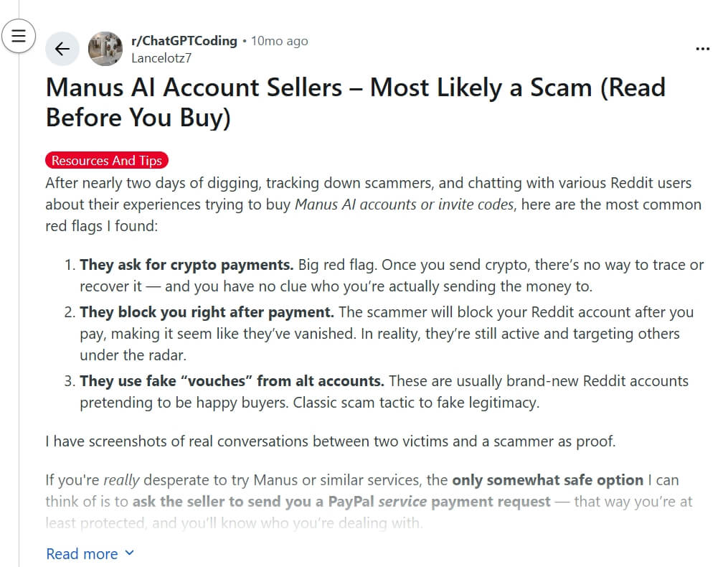This screenshot has height=567, width=728.
Task: Click the Resources And Tips flair
Action: (x=106, y=160)
